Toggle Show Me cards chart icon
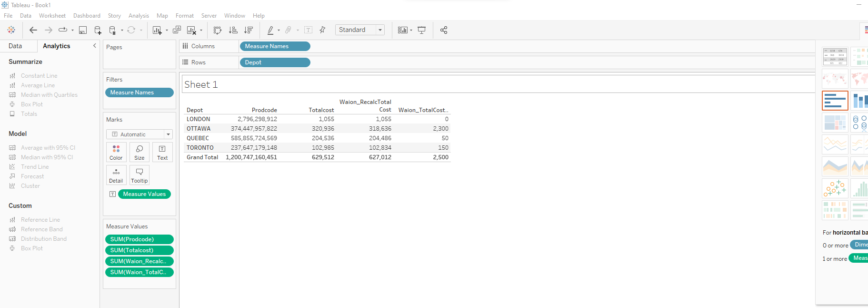This screenshot has width=868, height=308. [x=402, y=30]
